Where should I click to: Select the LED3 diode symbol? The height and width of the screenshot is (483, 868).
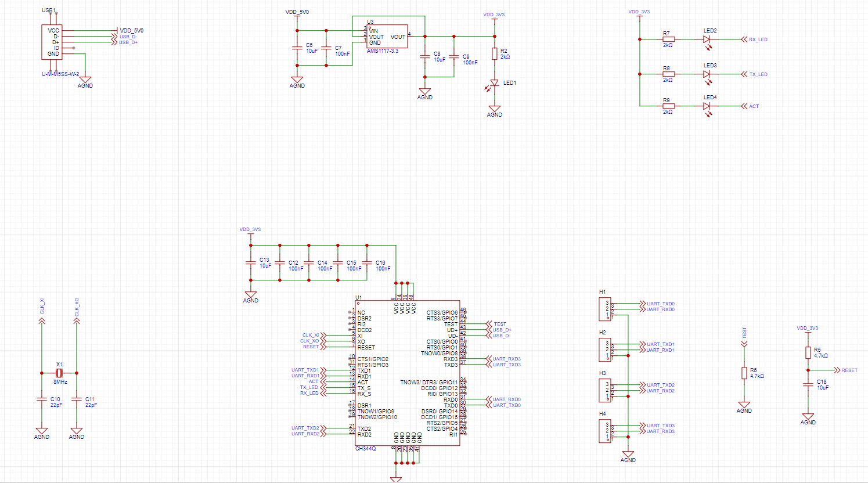(707, 76)
